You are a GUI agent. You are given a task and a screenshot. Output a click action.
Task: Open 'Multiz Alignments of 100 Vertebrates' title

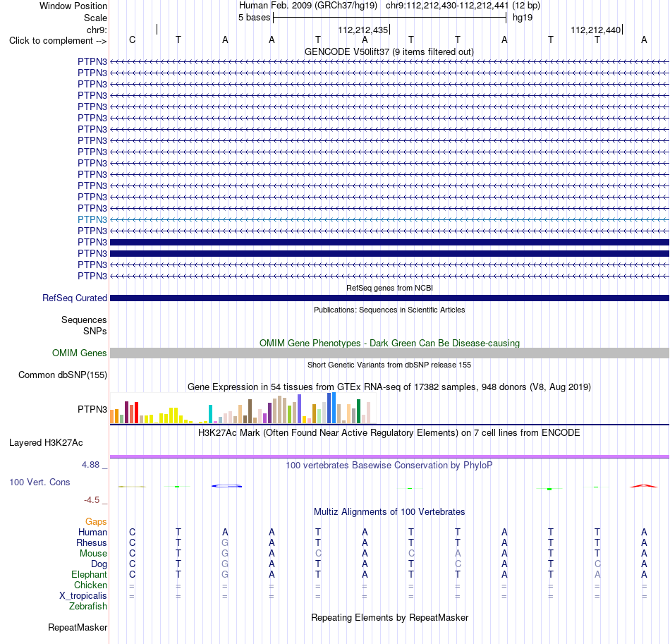389,512
